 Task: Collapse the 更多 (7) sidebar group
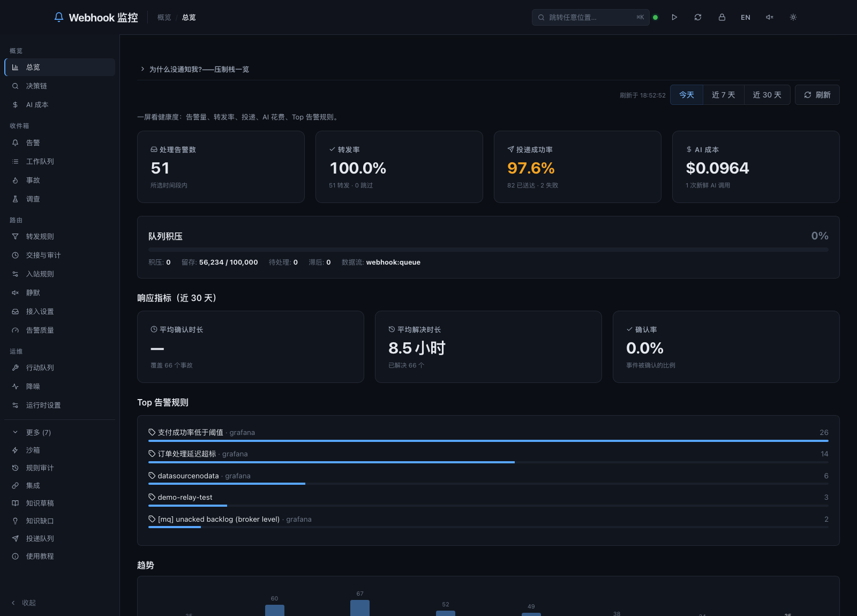point(59,432)
